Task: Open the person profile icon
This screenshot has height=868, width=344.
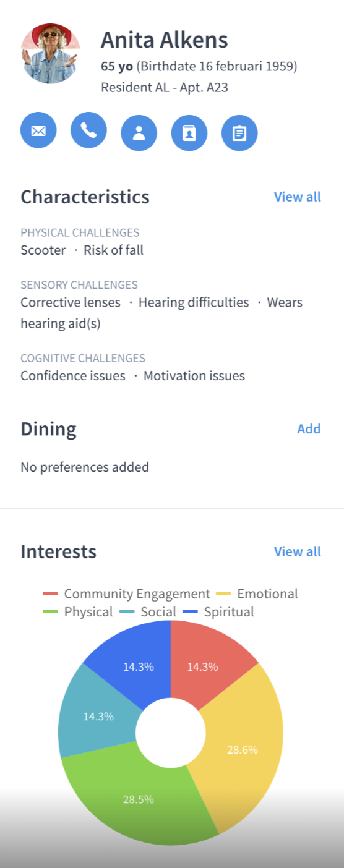Action: pos(139,133)
